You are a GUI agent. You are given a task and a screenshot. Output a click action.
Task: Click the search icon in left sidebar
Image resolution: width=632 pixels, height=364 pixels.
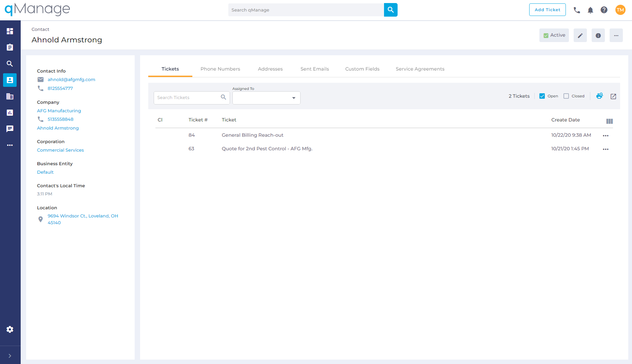[x=10, y=64]
